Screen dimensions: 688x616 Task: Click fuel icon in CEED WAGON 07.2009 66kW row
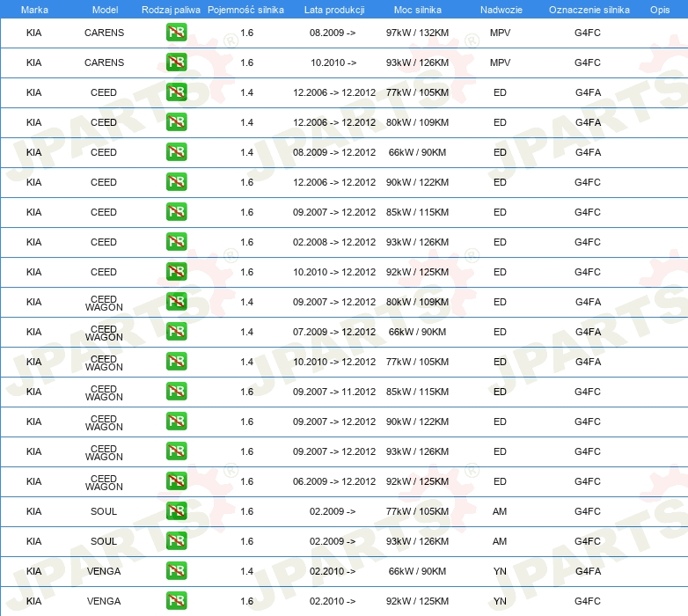click(176, 332)
